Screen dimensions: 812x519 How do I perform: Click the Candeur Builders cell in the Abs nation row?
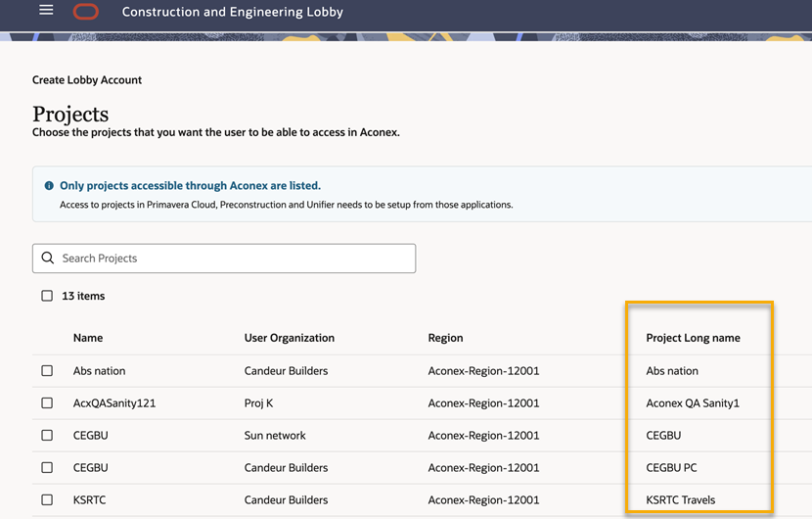tap(287, 371)
